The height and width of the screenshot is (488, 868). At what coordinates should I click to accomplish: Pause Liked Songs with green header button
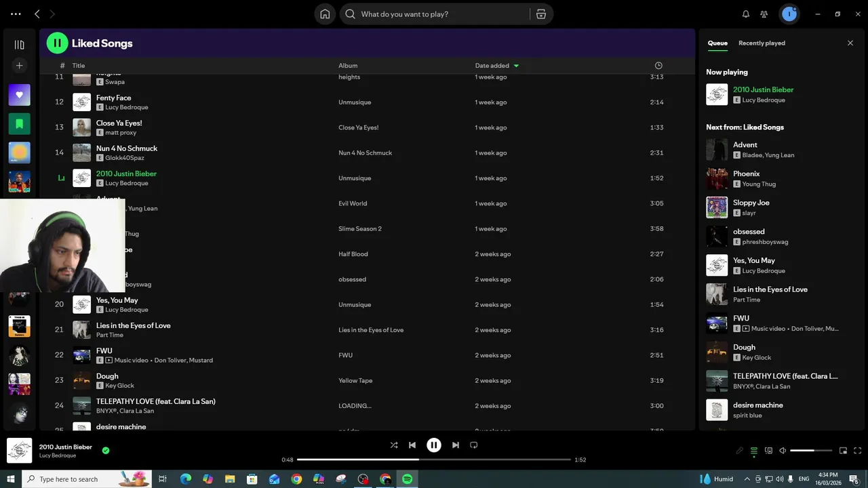click(57, 43)
